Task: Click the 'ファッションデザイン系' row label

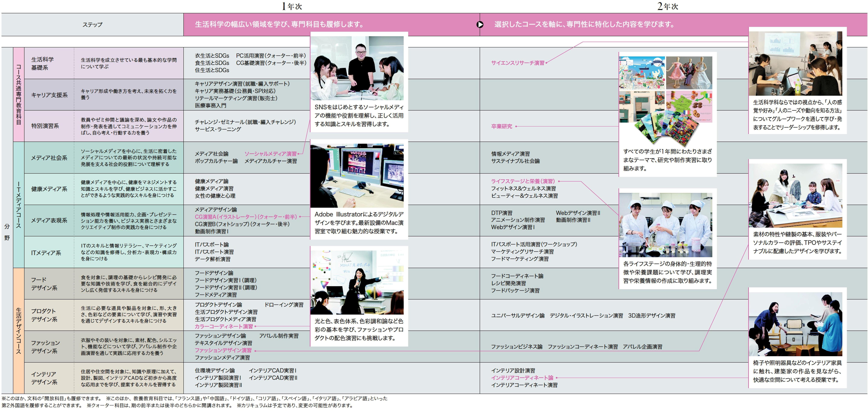Action: (46, 347)
